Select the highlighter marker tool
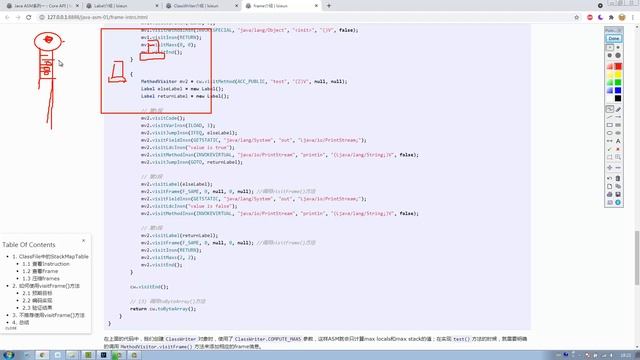 [x=618, y=109]
